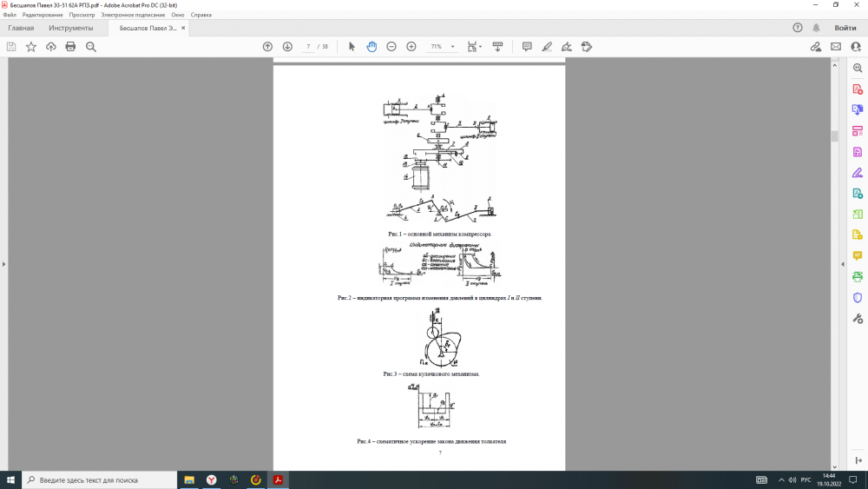
Task: Select the Highlight text tool
Action: click(x=547, y=47)
